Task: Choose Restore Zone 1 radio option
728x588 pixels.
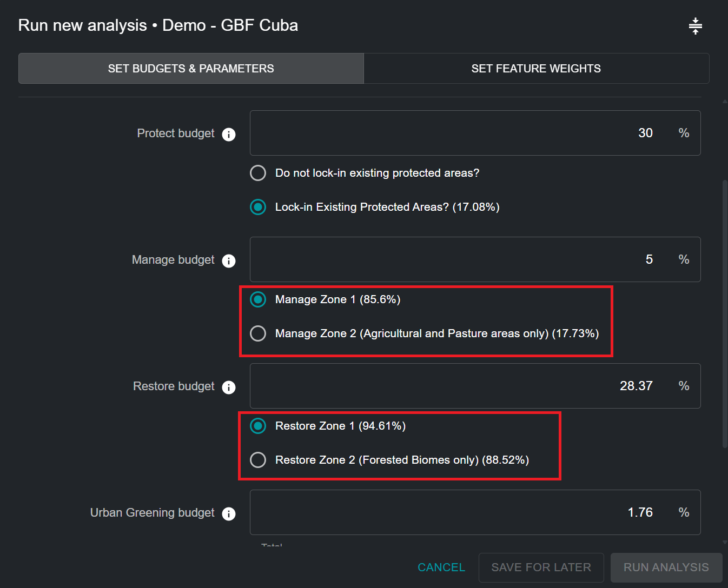Action: click(x=258, y=426)
